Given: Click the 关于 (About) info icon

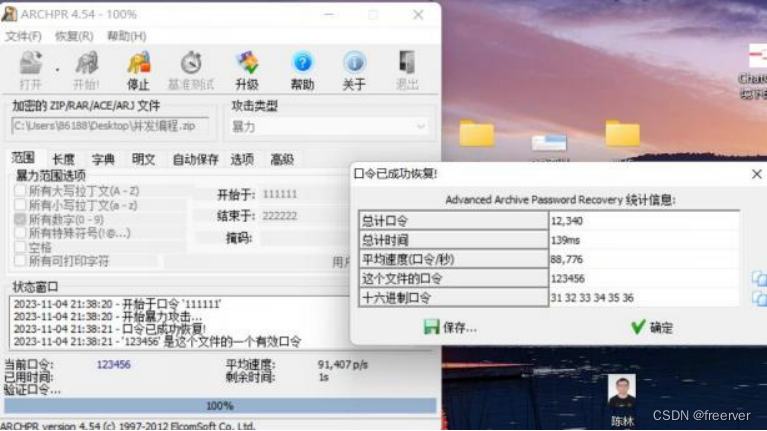Looking at the screenshot, I should (x=354, y=70).
